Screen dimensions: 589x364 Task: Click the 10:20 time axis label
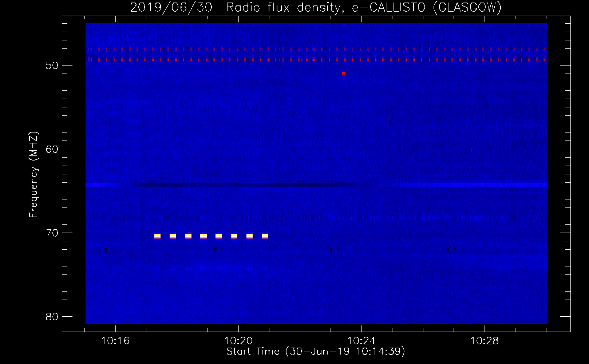pyautogui.click(x=238, y=341)
